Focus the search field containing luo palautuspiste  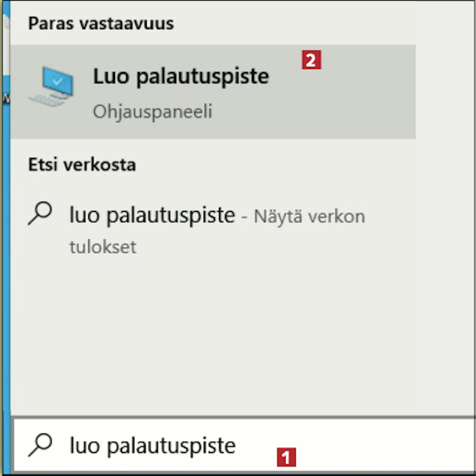tap(244, 445)
